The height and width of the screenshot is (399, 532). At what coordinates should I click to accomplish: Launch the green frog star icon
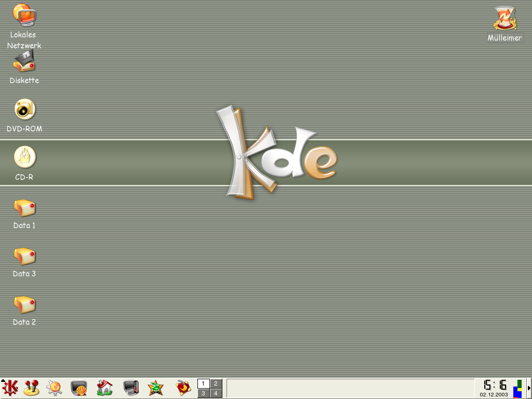pos(156,388)
